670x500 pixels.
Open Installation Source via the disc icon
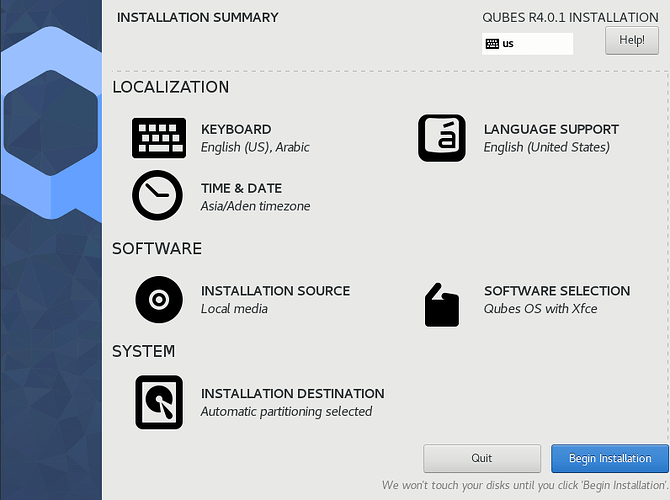[x=159, y=300]
